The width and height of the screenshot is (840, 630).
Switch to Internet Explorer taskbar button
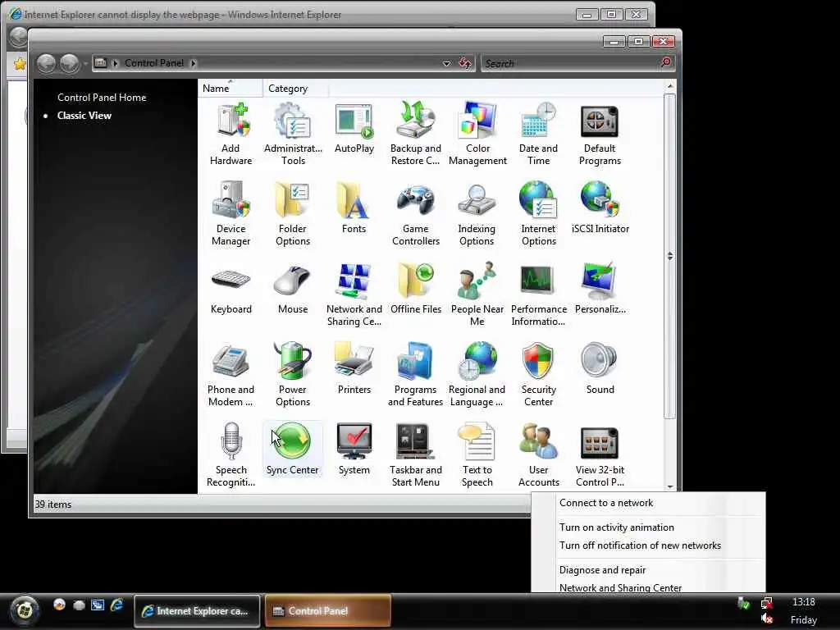[197, 610]
